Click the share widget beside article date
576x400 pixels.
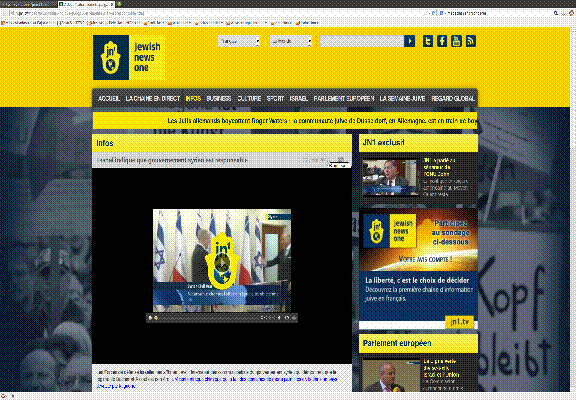pyautogui.click(x=340, y=160)
